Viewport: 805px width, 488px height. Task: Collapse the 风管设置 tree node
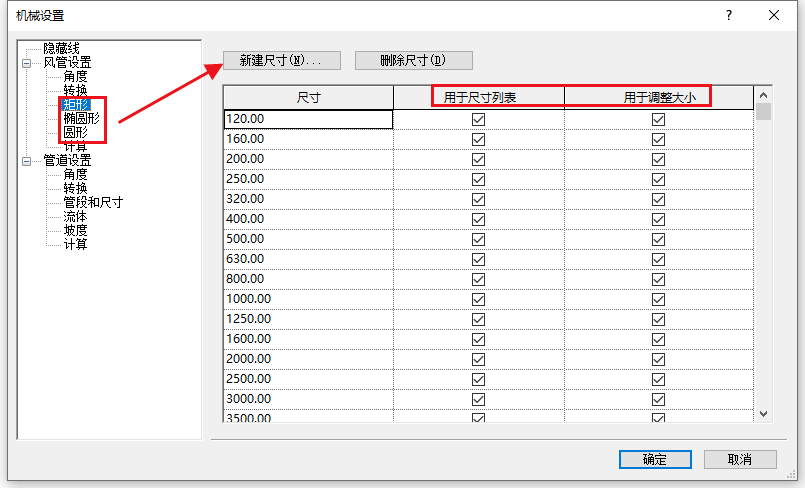click(x=27, y=64)
